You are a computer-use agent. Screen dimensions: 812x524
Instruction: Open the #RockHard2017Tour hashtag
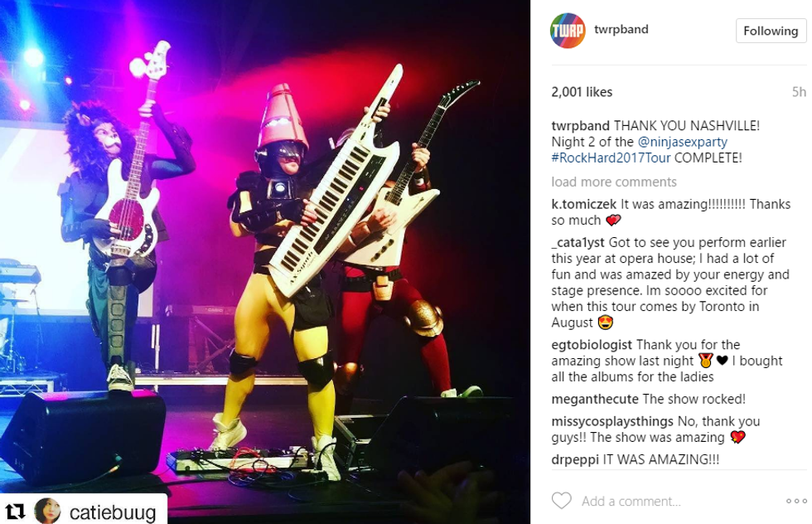point(611,158)
